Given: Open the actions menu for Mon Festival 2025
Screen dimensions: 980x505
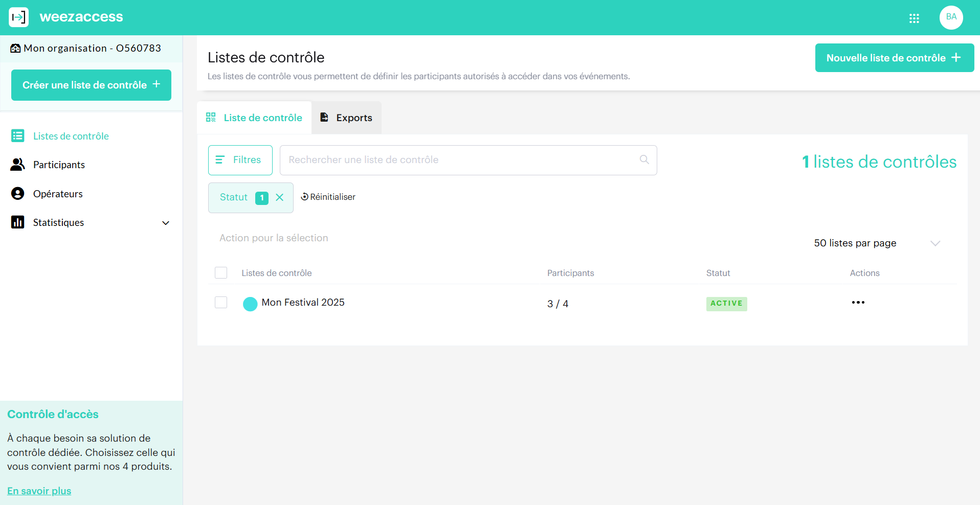Looking at the screenshot, I should tap(858, 302).
